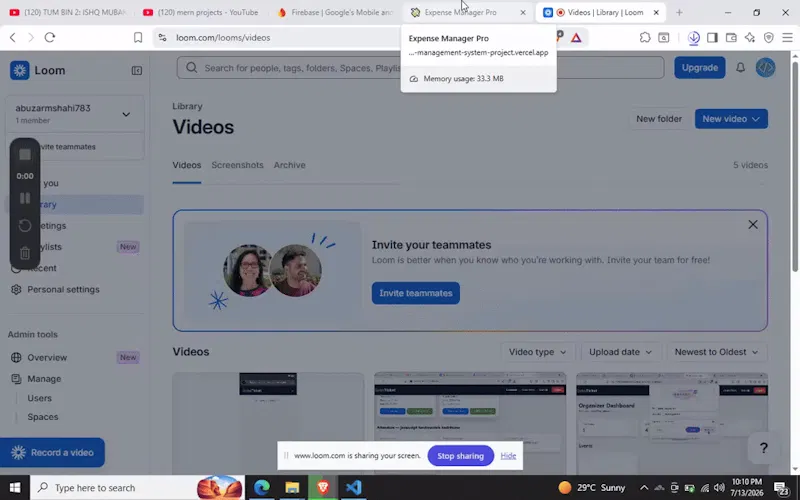Switch to the Archive tab
This screenshot has width=800, height=500.
[289, 165]
